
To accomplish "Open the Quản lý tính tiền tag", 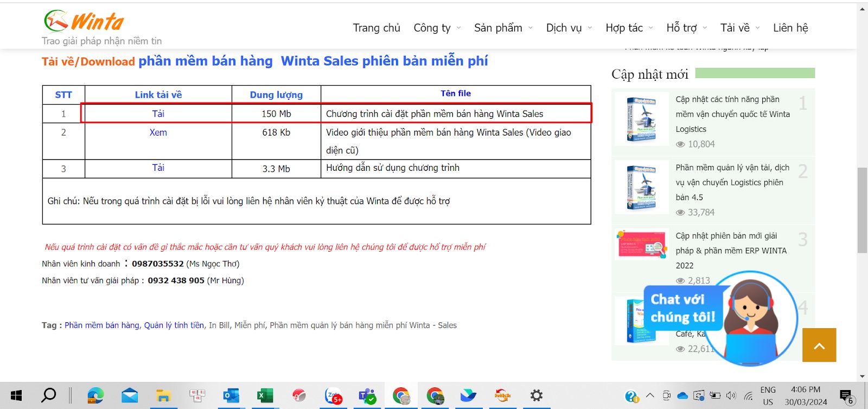I will coord(174,325).
